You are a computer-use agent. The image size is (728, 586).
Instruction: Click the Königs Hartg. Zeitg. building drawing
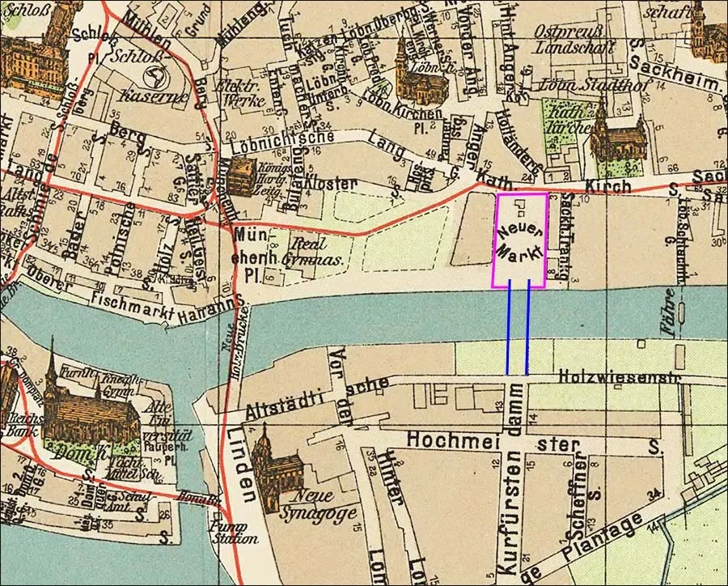point(241,176)
